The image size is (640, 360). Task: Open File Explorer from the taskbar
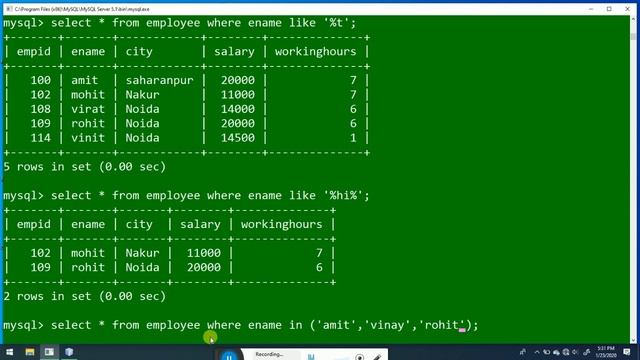pos(30,352)
